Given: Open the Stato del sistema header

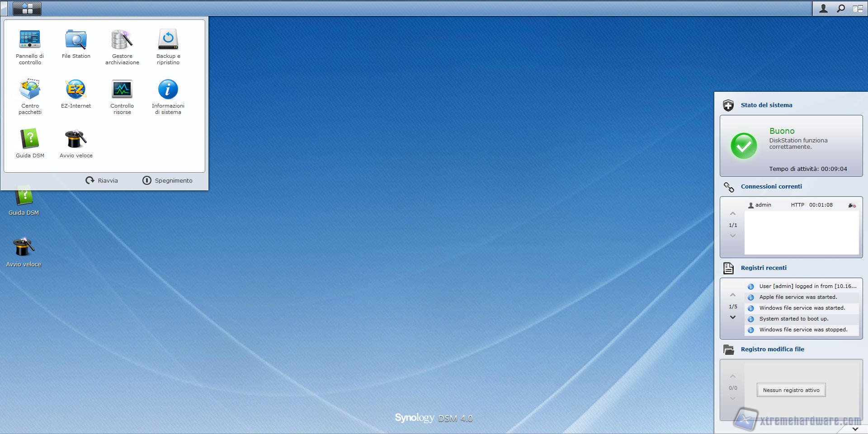Looking at the screenshot, I should coord(766,105).
